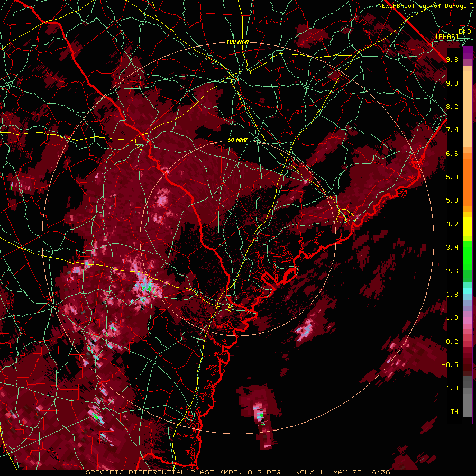
Task: Click the 5.8 value on the color scale
Action: pos(452,177)
